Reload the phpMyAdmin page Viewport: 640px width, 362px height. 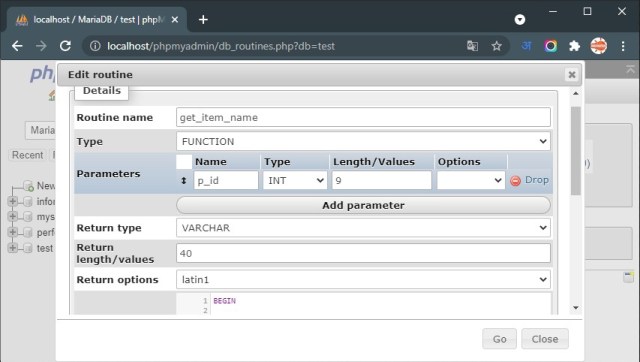coord(65,46)
